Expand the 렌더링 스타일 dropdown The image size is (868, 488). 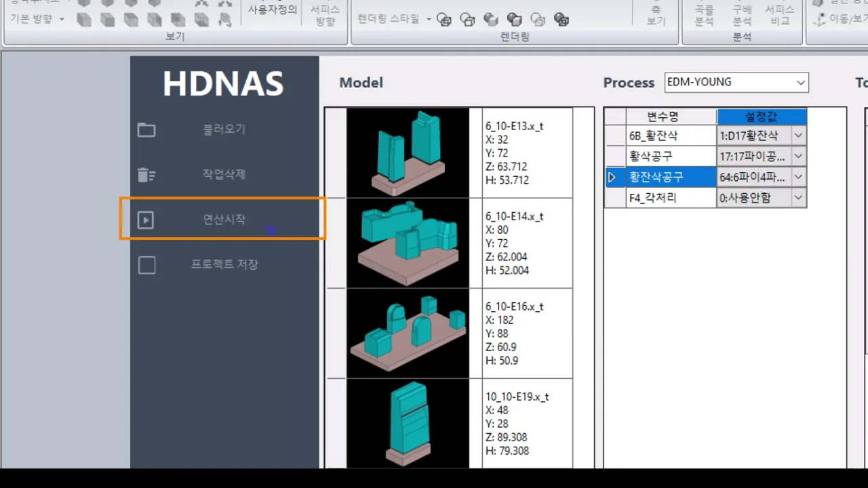click(x=429, y=19)
